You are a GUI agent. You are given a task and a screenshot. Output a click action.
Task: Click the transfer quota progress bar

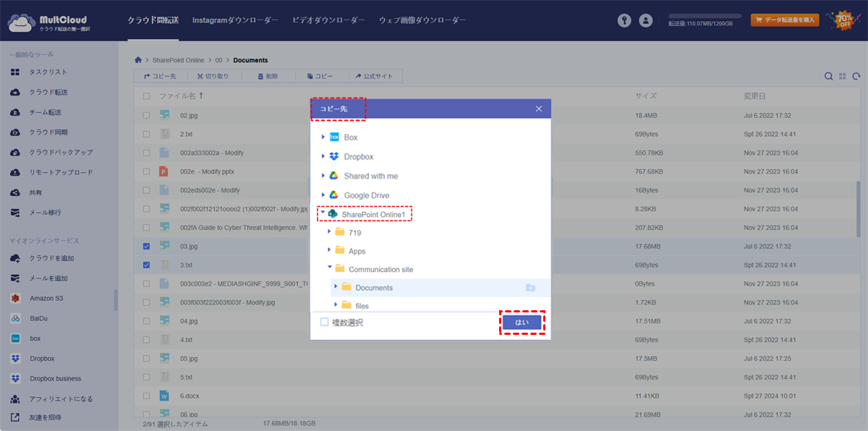point(705,15)
